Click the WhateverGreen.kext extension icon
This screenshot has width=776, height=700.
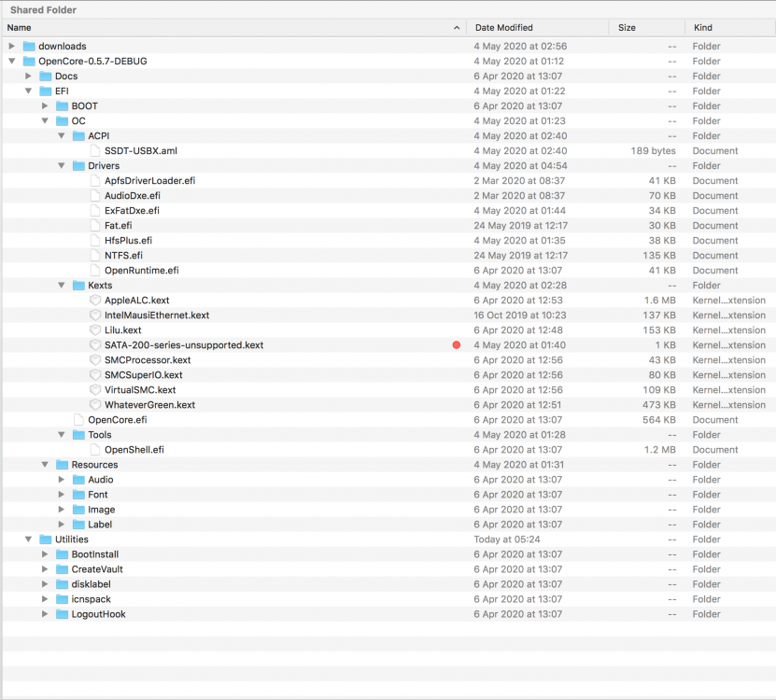click(95, 405)
